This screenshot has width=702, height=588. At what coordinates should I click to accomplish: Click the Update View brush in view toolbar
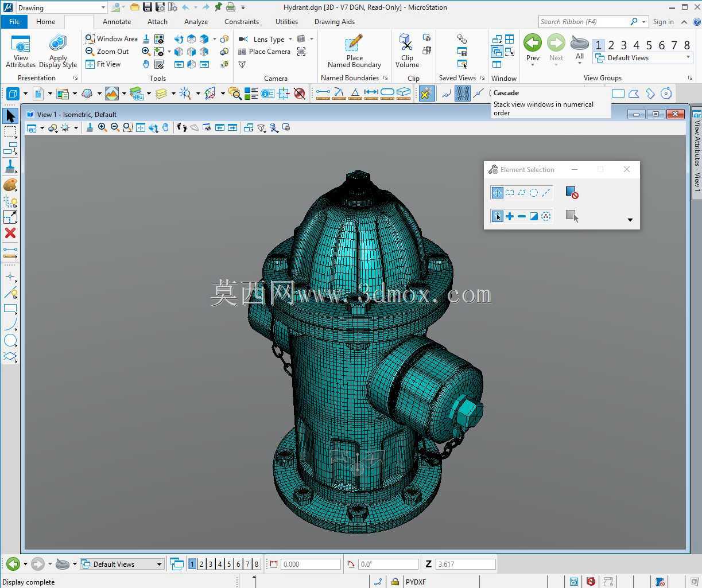coord(90,127)
